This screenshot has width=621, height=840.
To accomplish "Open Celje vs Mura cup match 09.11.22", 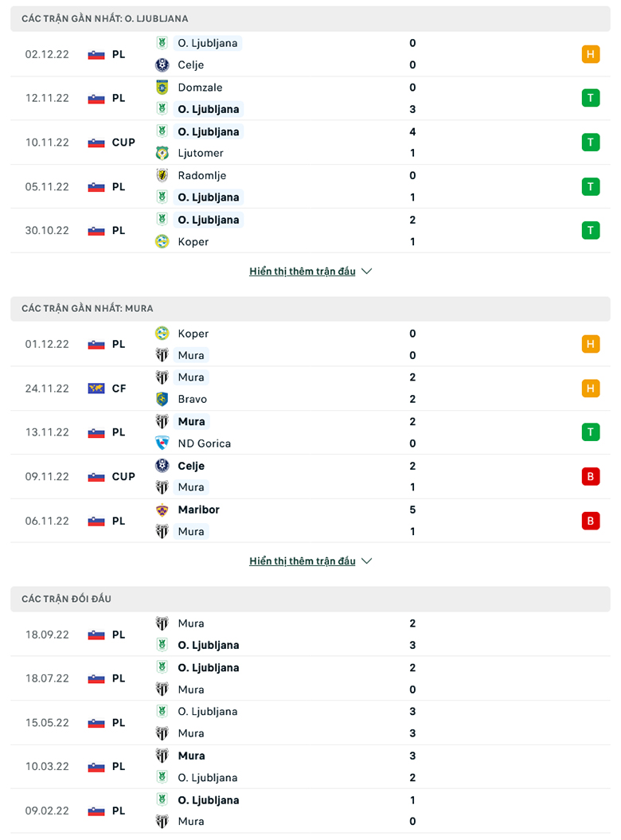I will tap(310, 476).
